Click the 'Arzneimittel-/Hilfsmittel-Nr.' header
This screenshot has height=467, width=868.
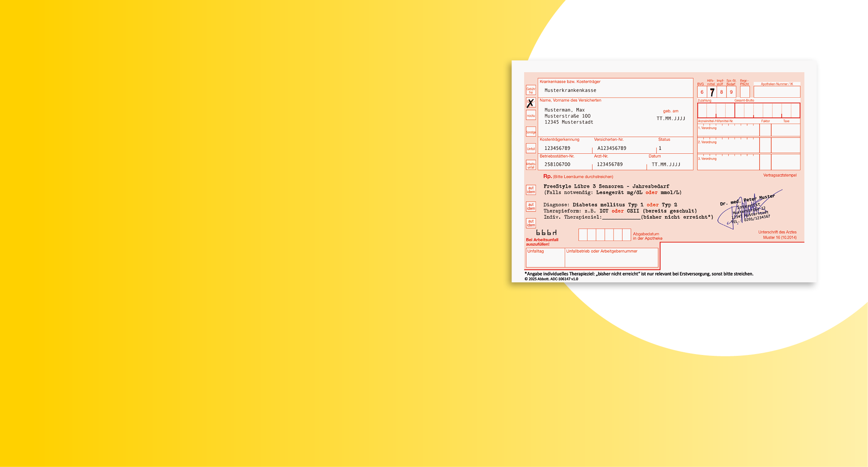tap(715, 121)
